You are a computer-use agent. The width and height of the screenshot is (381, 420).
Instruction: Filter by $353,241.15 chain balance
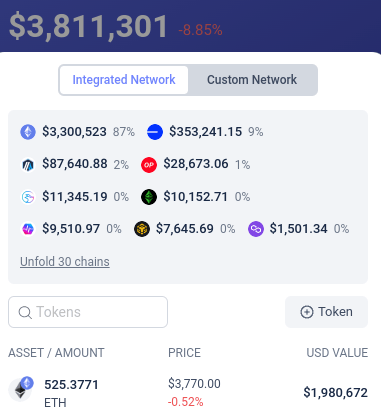(205, 132)
